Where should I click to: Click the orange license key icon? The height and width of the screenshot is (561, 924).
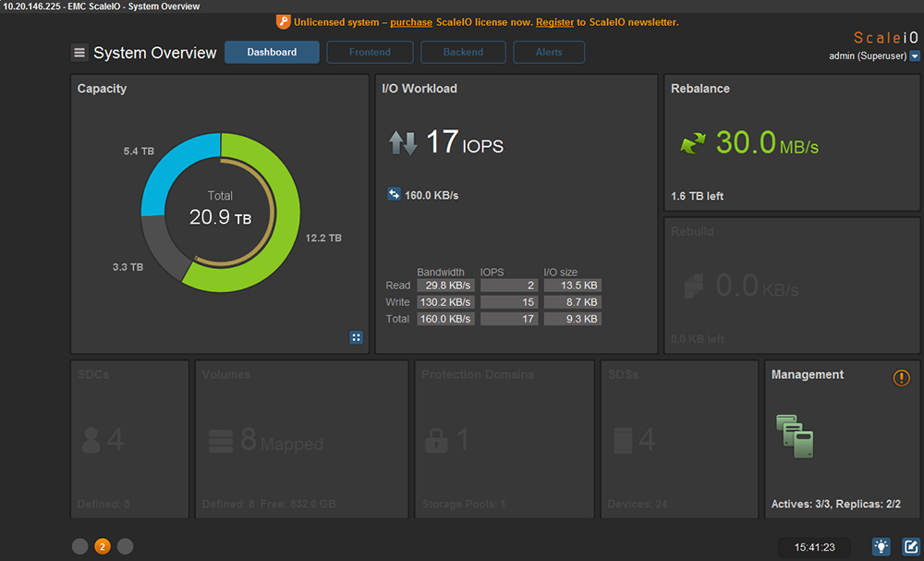pyautogui.click(x=283, y=22)
